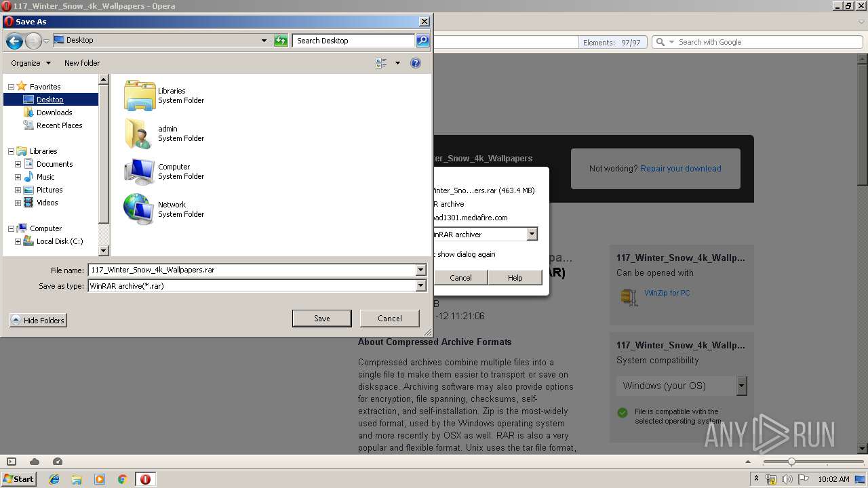Select the admin system folder icon

(x=140, y=134)
